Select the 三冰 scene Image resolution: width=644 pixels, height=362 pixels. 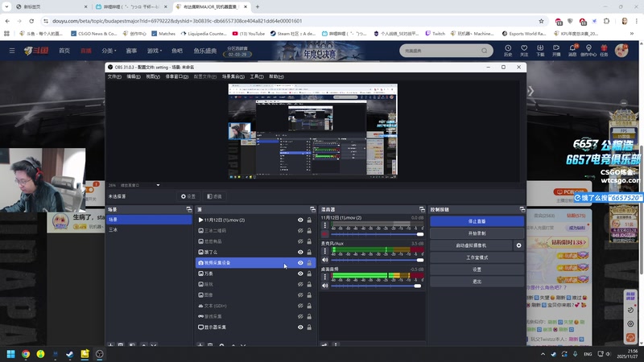pyautogui.click(x=149, y=230)
